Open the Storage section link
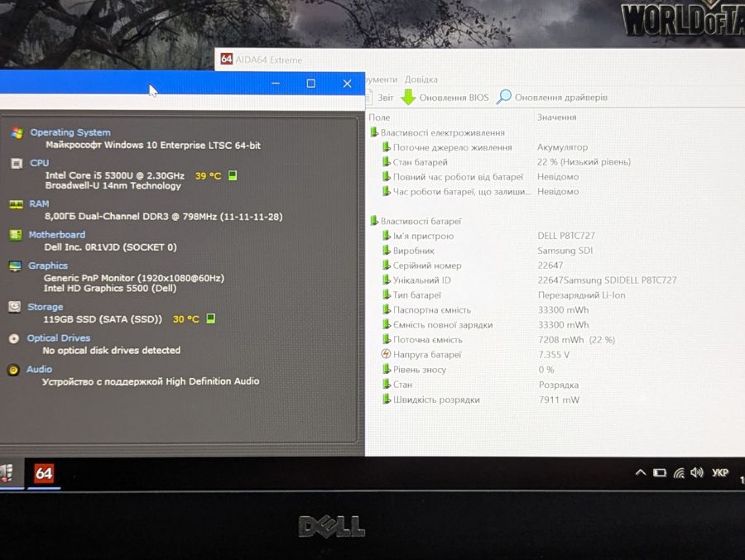 [46, 307]
